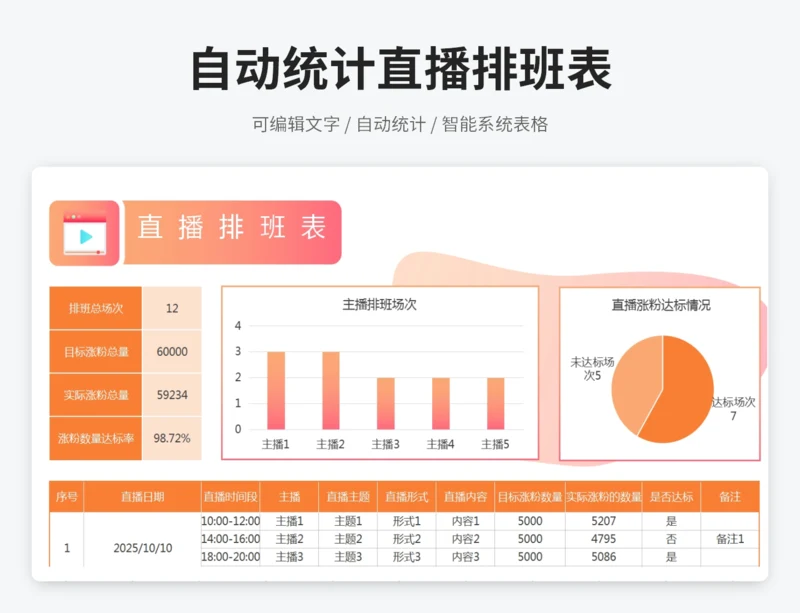Click the y-axis value 4 of bar chart
This screenshot has height=613, width=800.
click(238, 326)
